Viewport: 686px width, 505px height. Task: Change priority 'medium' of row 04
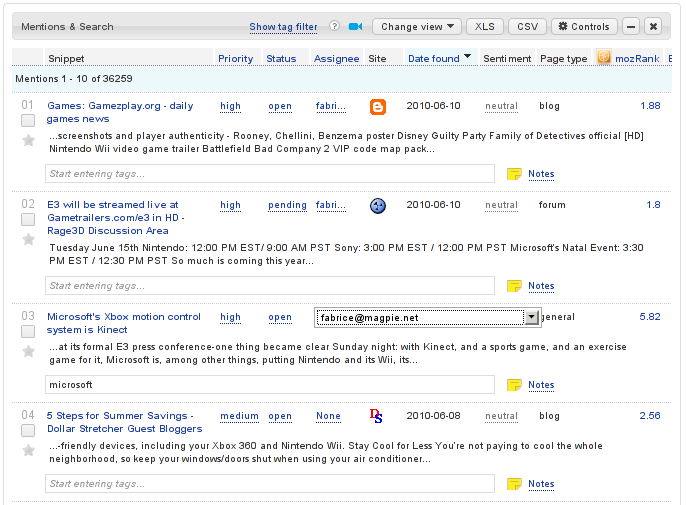point(239,416)
